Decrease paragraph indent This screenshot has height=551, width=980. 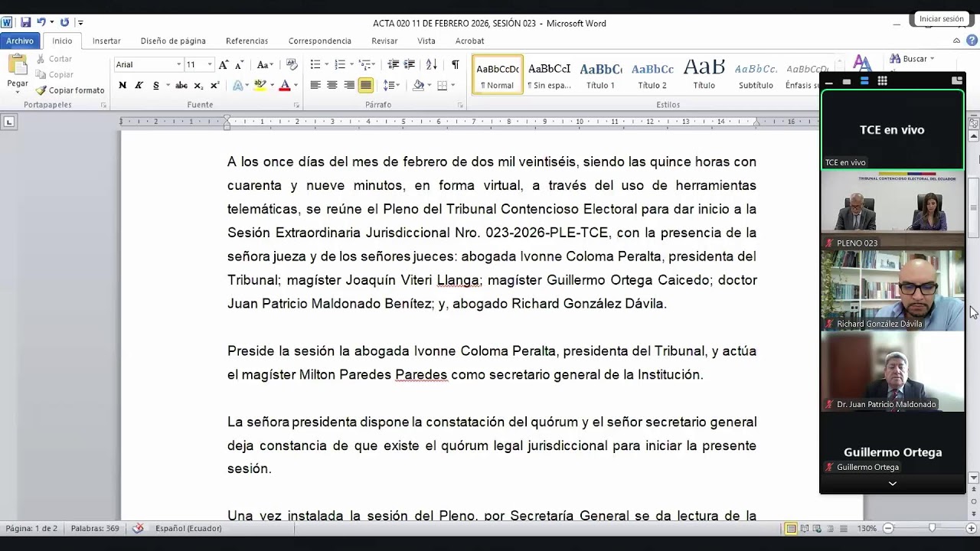[x=393, y=65]
